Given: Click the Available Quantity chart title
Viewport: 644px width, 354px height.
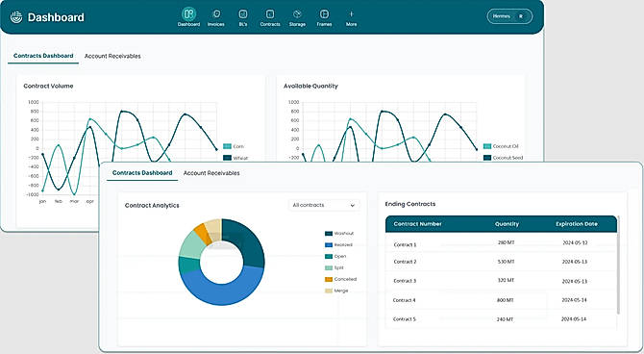Looking at the screenshot, I should tap(310, 86).
